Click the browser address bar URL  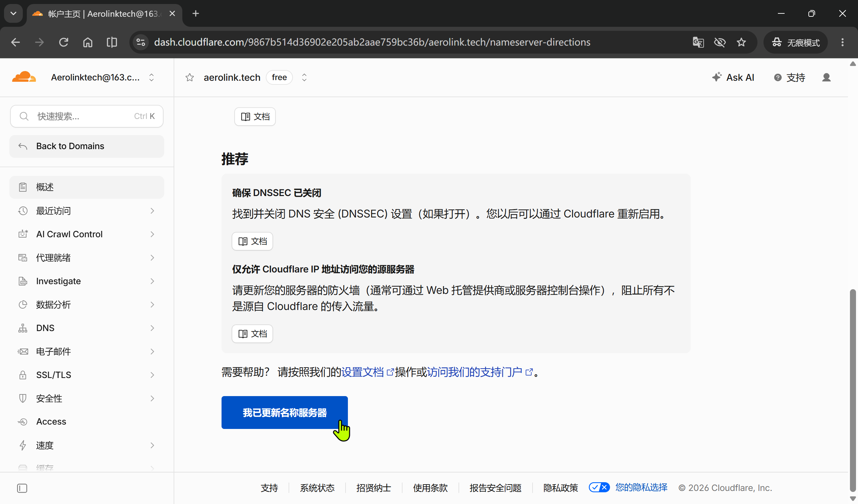click(x=372, y=42)
